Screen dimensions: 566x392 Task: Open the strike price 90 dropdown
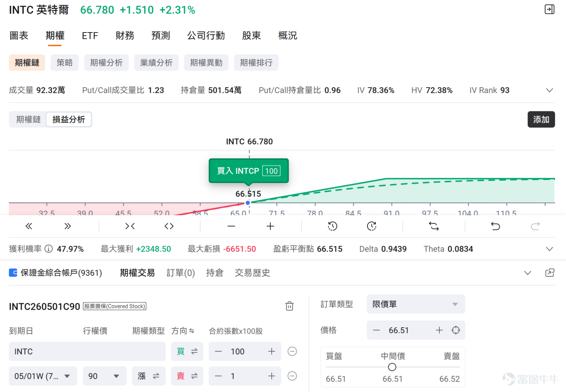(104, 376)
